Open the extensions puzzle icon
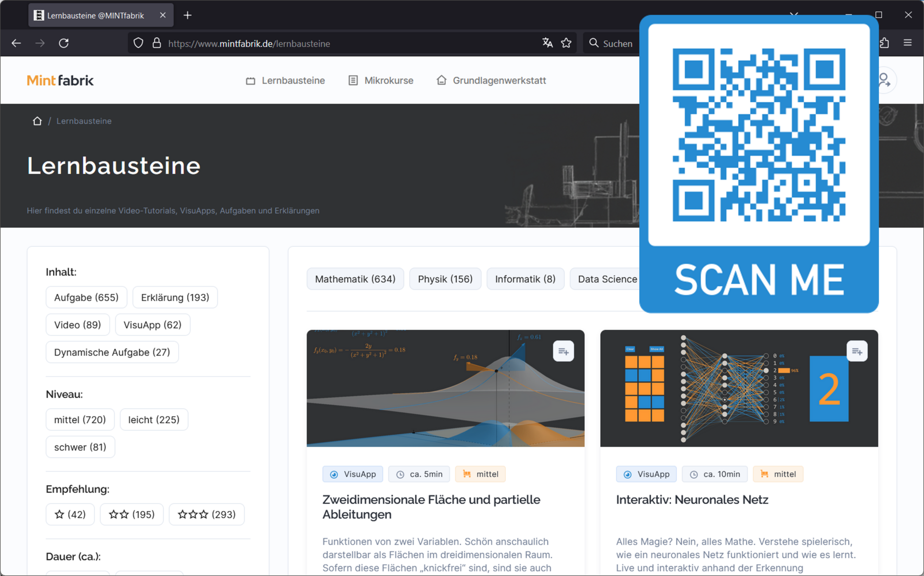This screenshot has width=924, height=576. 885,43
